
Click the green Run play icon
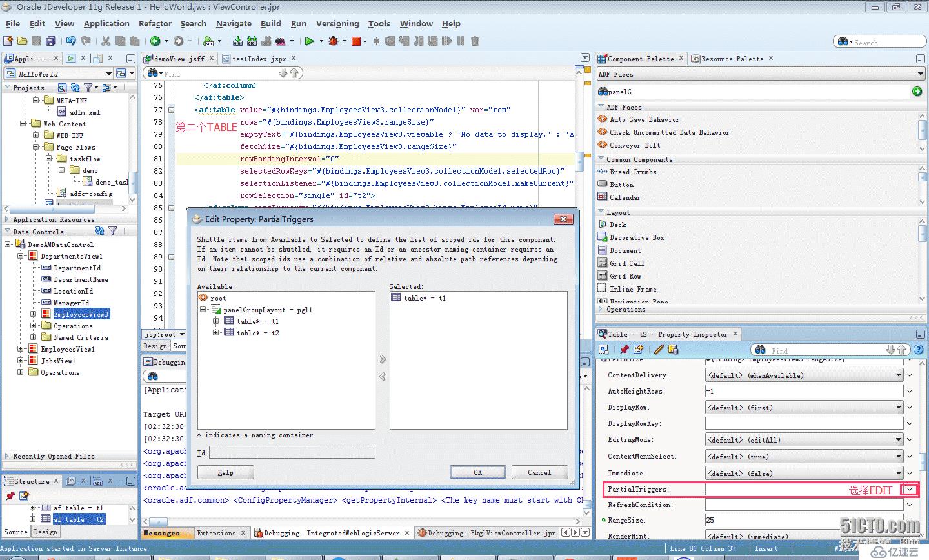click(309, 41)
